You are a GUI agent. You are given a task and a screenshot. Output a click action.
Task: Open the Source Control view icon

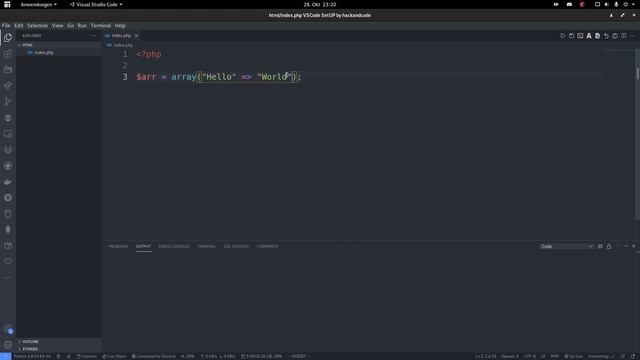coord(8,102)
